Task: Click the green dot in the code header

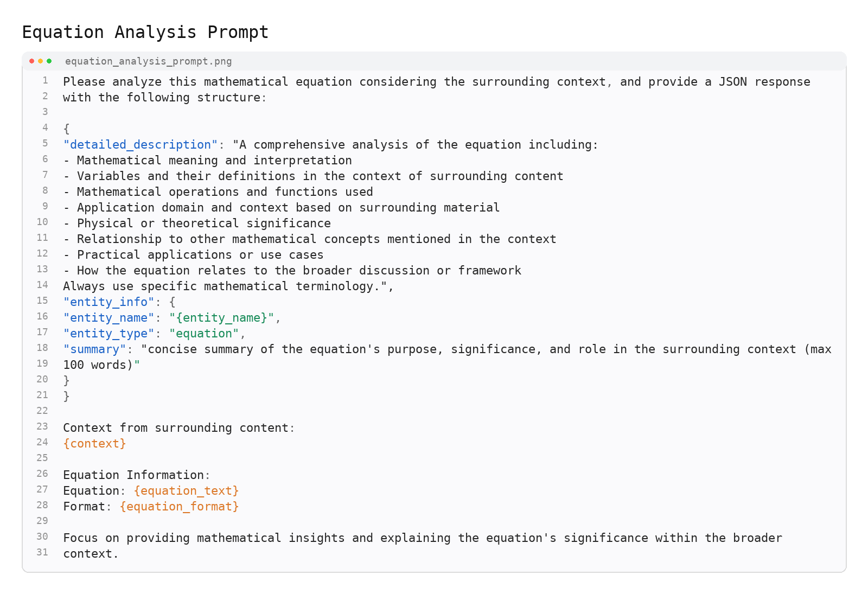Action: pyautogui.click(x=49, y=61)
